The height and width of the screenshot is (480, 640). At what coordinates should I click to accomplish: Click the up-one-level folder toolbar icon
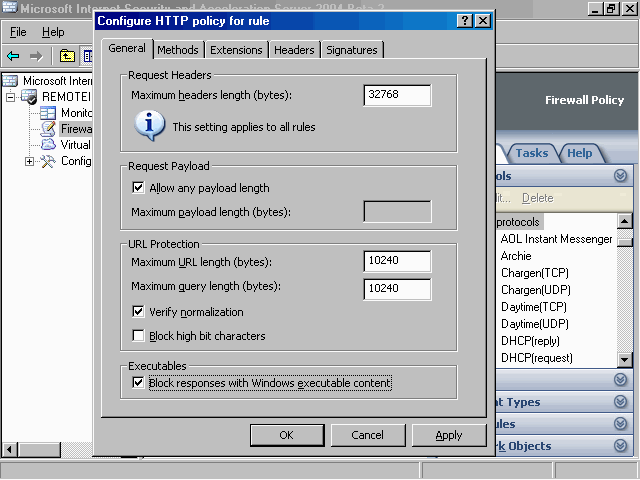tap(67, 56)
